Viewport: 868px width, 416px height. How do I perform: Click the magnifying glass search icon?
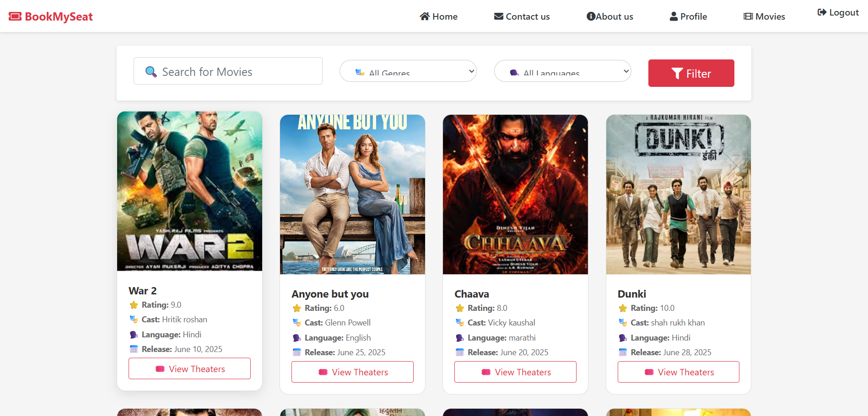[x=151, y=72]
